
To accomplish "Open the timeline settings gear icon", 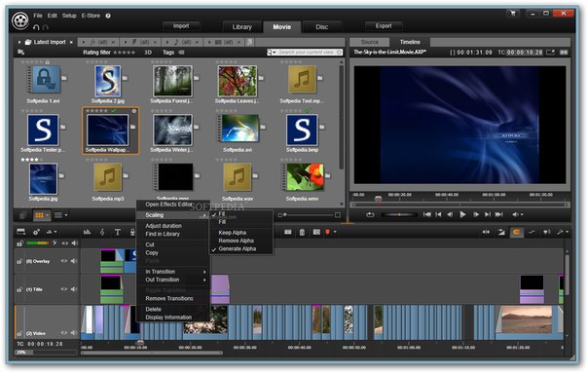I will [x=36, y=233].
